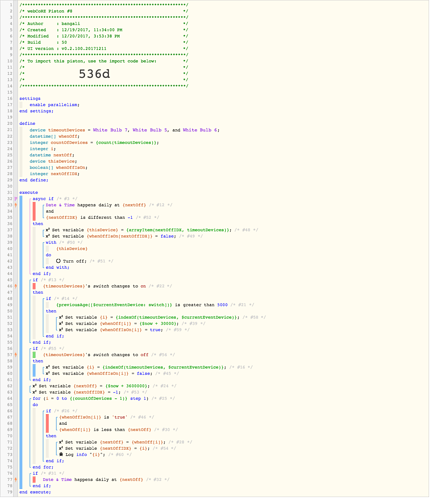
Task: Click 'Date & Time happens daily' condition #32
Action: pyautogui.click(x=93, y=481)
